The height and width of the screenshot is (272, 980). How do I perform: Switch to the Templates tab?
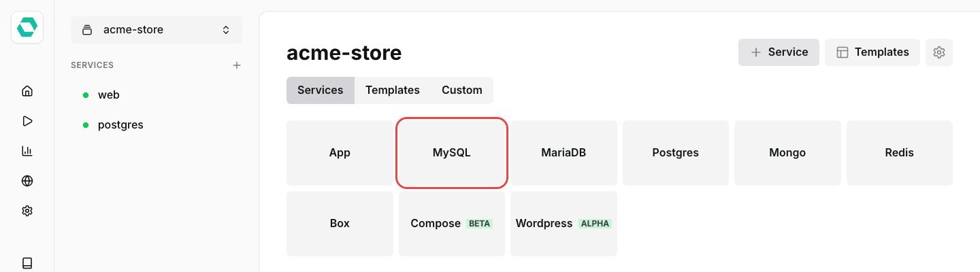[x=393, y=90]
